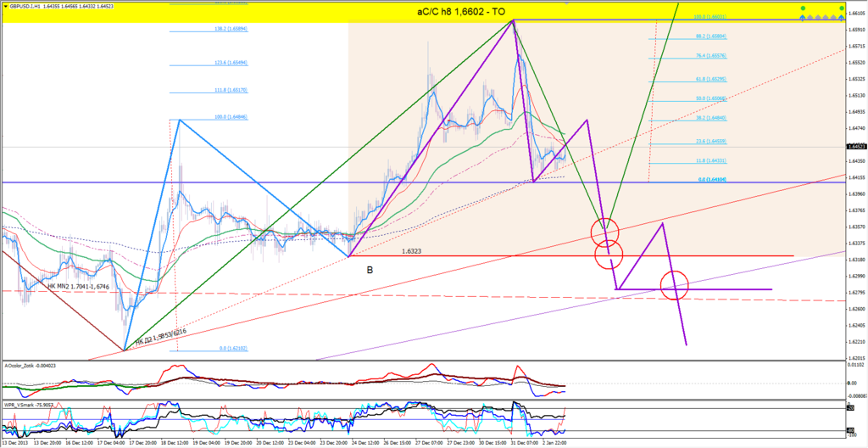Click the chart symbol icon beside GBPUSD.i,H1

[5, 4]
